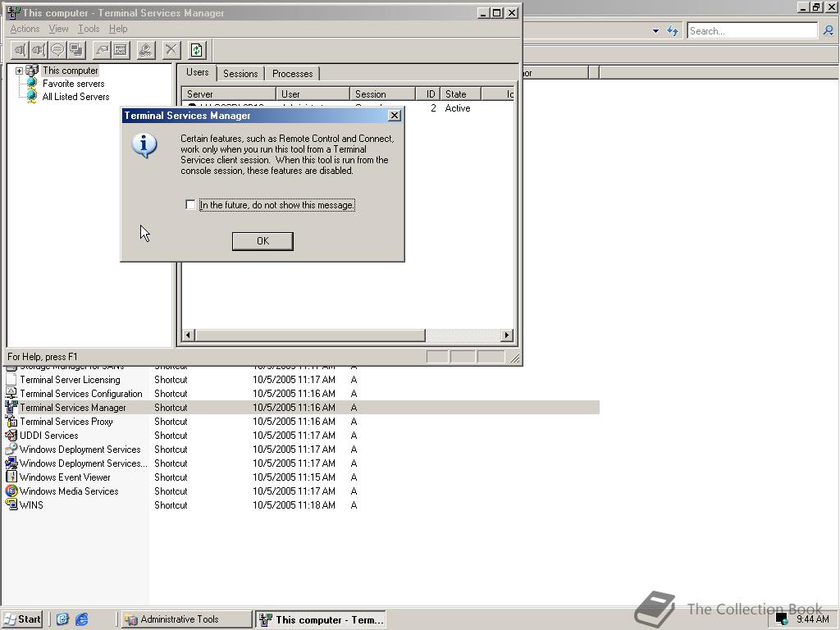Click the Favorite servers globe icon
The image size is (840, 630).
(x=32, y=83)
